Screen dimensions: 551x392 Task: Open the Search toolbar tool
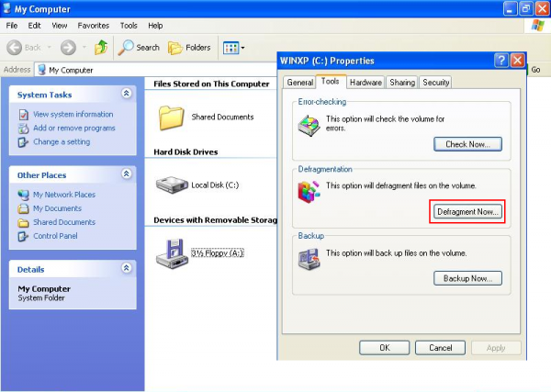click(139, 48)
